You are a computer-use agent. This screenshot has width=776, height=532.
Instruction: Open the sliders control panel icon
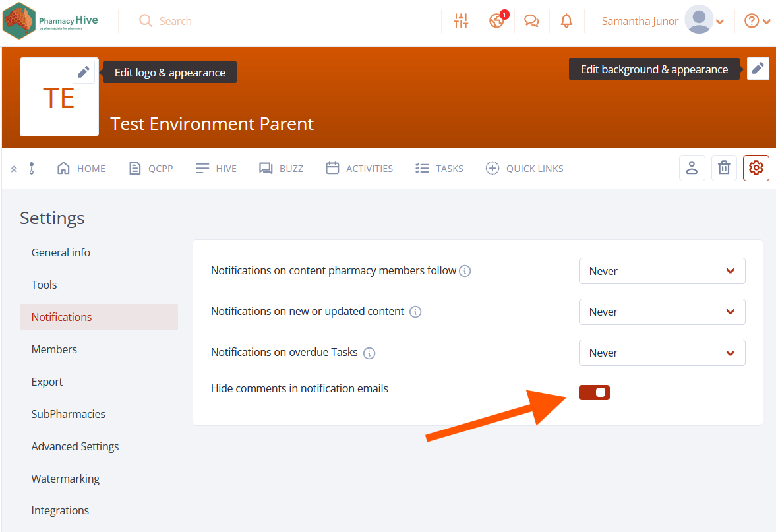point(461,21)
